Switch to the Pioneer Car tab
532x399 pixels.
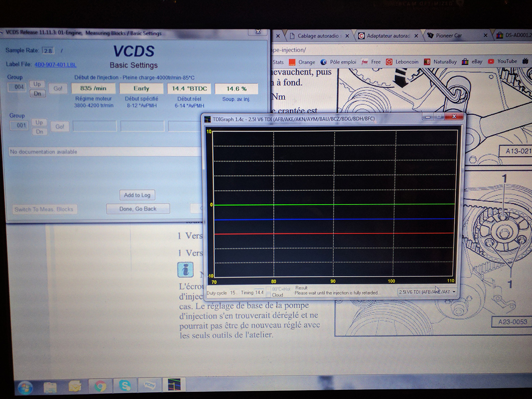pyautogui.click(x=448, y=36)
